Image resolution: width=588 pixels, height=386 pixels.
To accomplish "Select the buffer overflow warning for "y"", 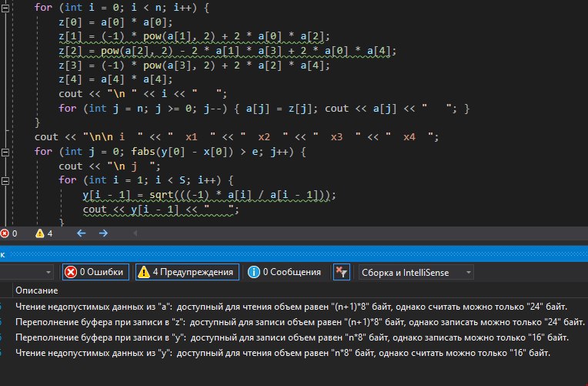I will pyautogui.click(x=292, y=338).
